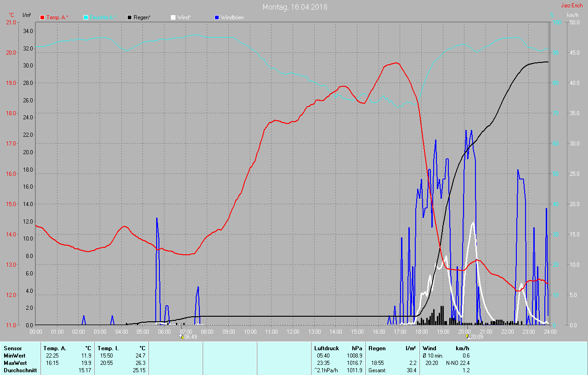The height and width of the screenshot is (375, 588).
Task: Click the 'Luftdruck' column header
Action: tap(327, 348)
